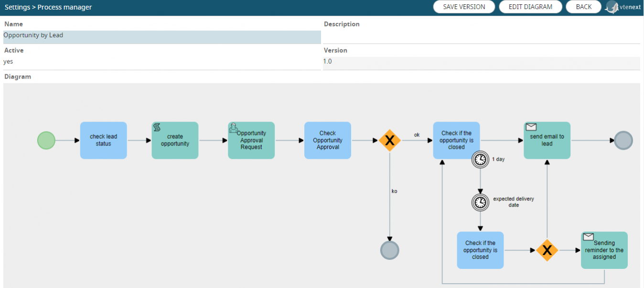
Task: Click user icon on Opportunity Approval Request
Action: coord(234,127)
